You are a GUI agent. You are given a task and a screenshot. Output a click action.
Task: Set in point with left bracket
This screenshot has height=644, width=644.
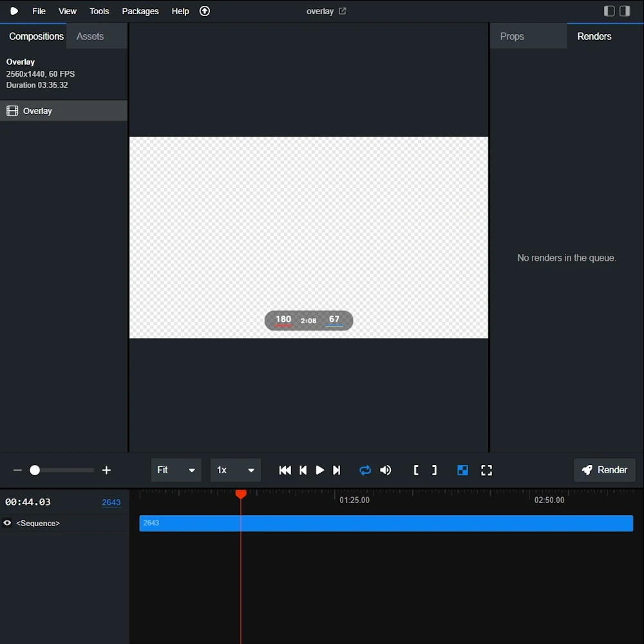point(416,470)
